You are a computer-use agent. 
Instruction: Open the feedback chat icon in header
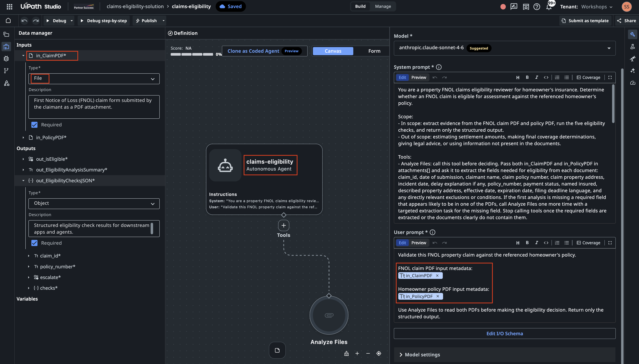tap(514, 7)
